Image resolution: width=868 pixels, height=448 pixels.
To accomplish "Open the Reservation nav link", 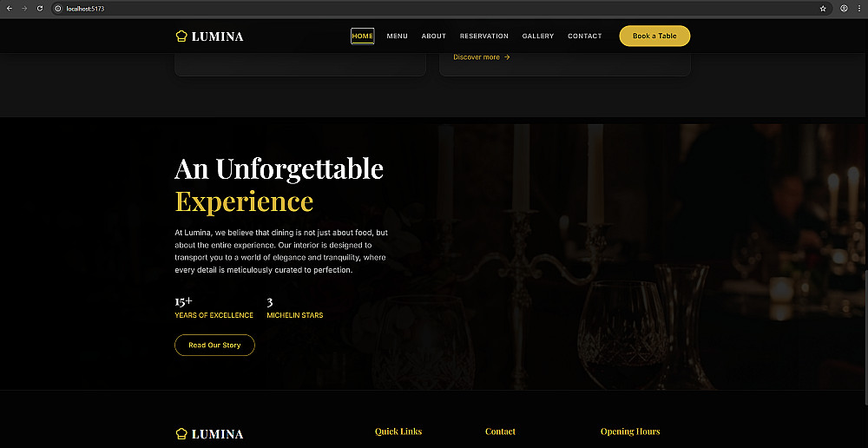I will 483,36.
